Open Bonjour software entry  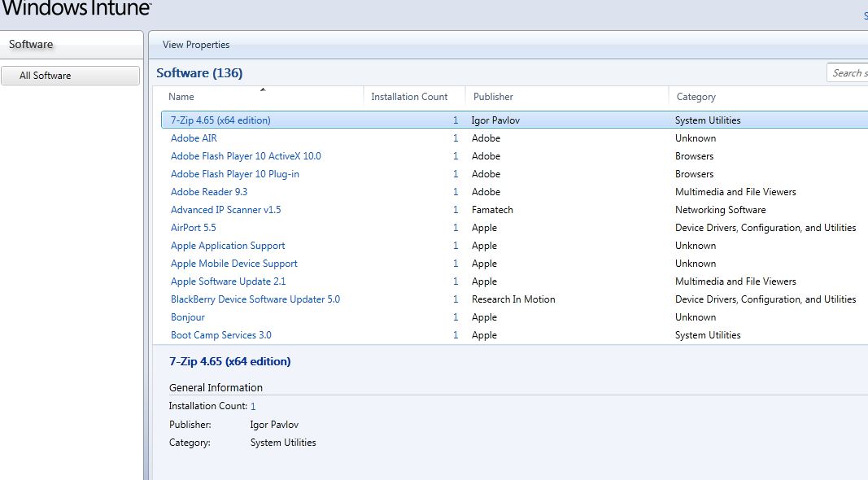click(x=188, y=317)
